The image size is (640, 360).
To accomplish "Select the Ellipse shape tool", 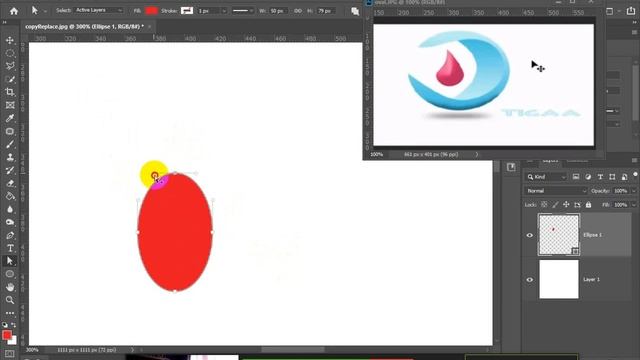I will [10, 274].
